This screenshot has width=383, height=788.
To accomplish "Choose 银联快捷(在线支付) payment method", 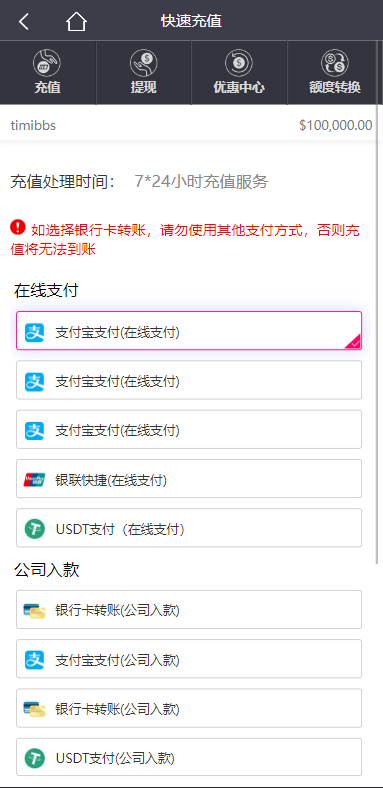I will pyautogui.click(x=189, y=479).
